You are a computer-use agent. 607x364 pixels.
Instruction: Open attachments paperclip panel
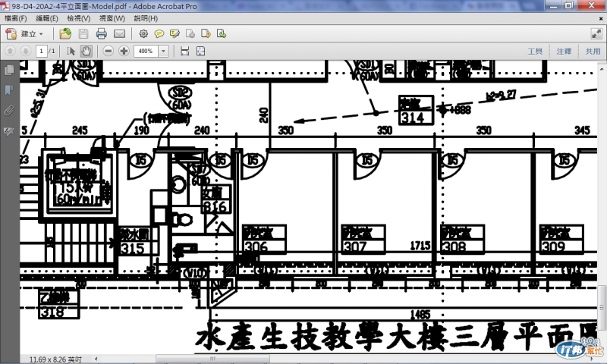(x=9, y=111)
